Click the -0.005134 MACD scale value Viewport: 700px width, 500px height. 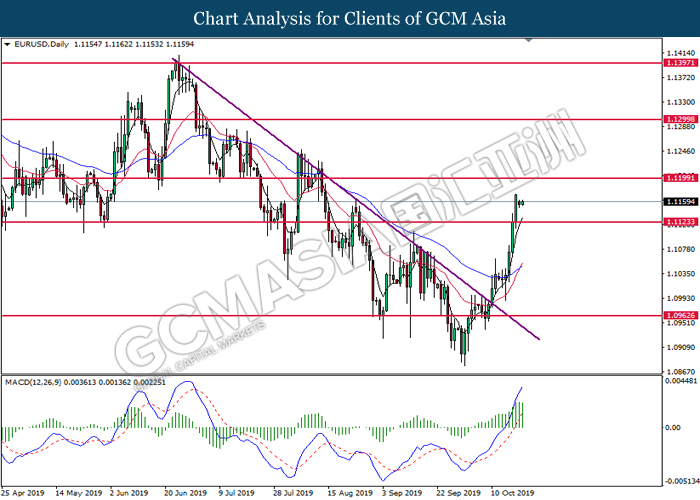click(x=682, y=481)
